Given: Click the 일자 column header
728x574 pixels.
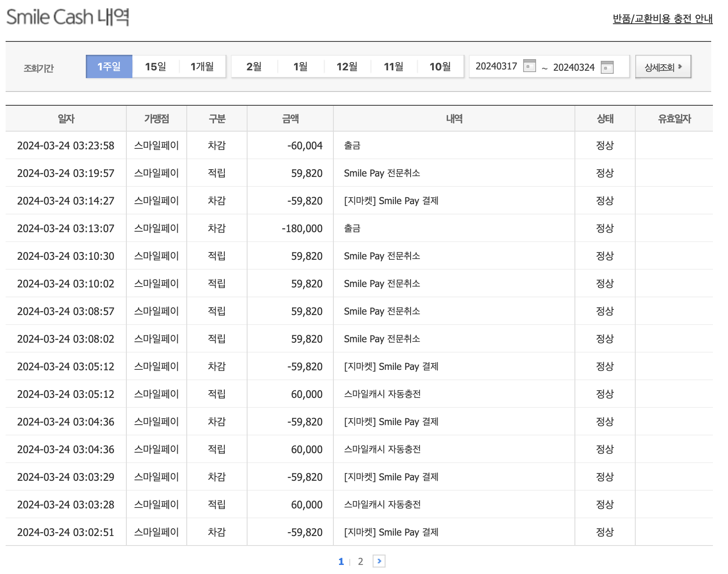Looking at the screenshot, I should click(x=66, y=119).
